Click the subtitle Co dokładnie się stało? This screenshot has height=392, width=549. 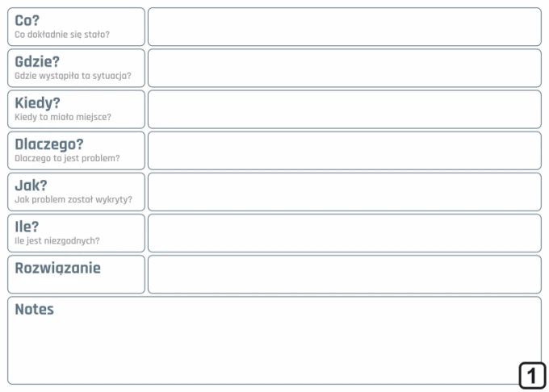tap(62, 35)
